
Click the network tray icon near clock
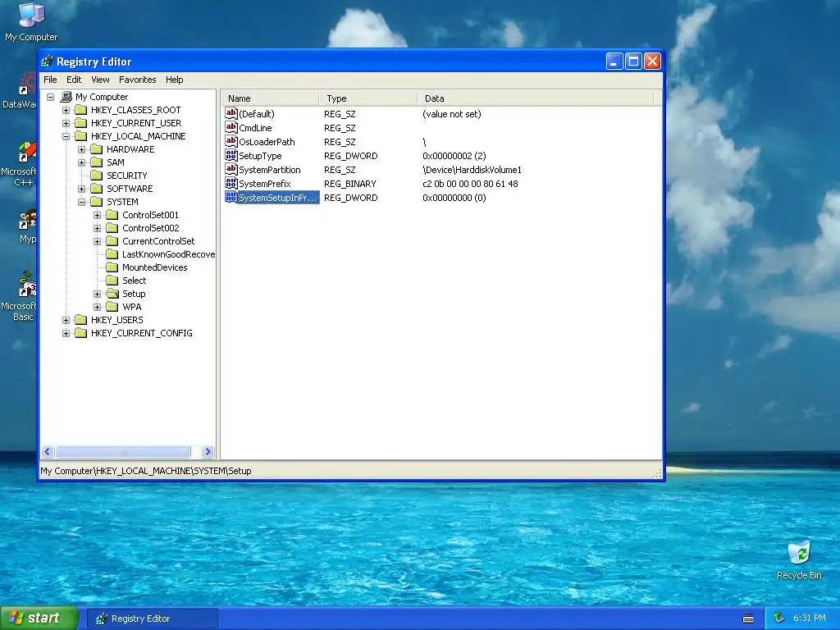778,619
